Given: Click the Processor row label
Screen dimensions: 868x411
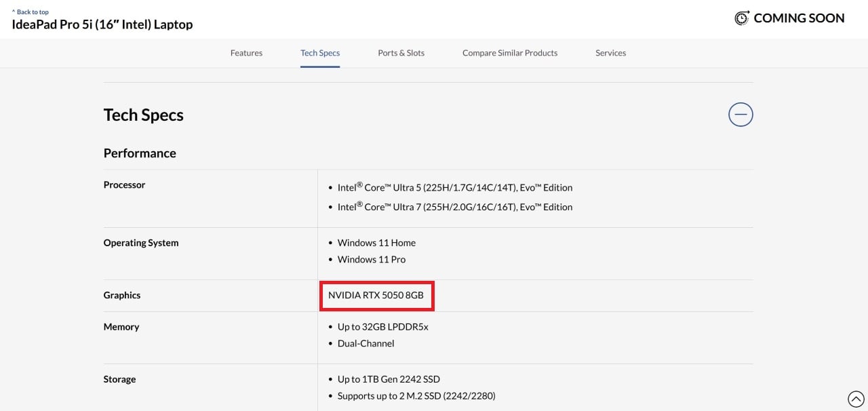Looking at the screenshot, I should [124, 184].
